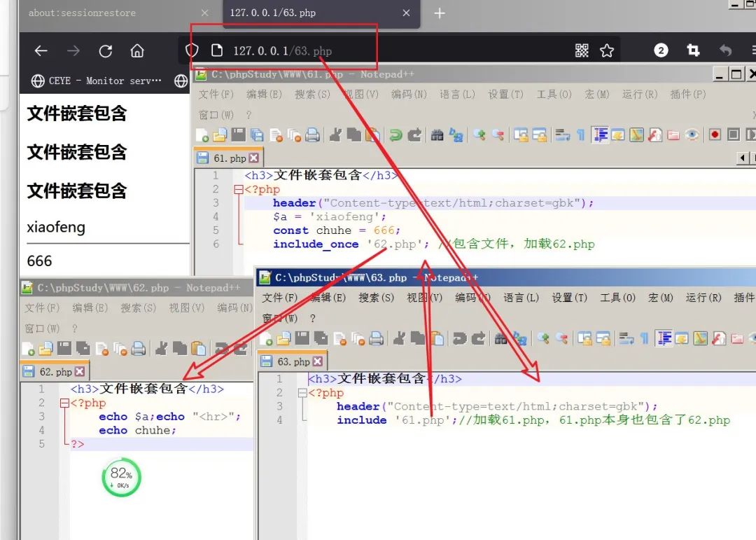
Task: Open 运行(R) menu in 61.php window
Action: click(x=640, y=94)
